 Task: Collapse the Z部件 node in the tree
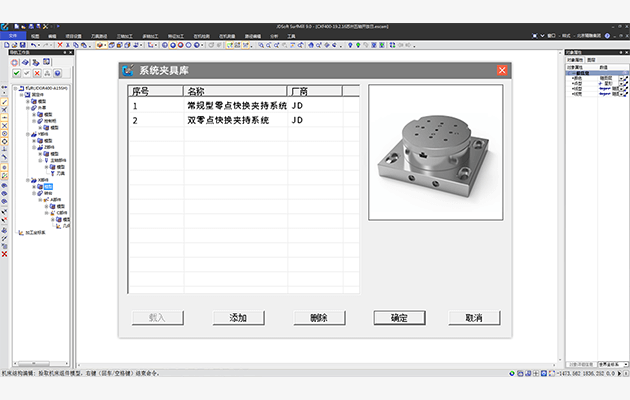coord(34,147)
